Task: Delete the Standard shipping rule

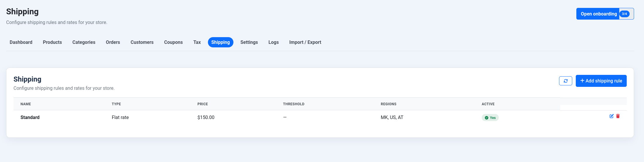Action: (x=618, y=116)
